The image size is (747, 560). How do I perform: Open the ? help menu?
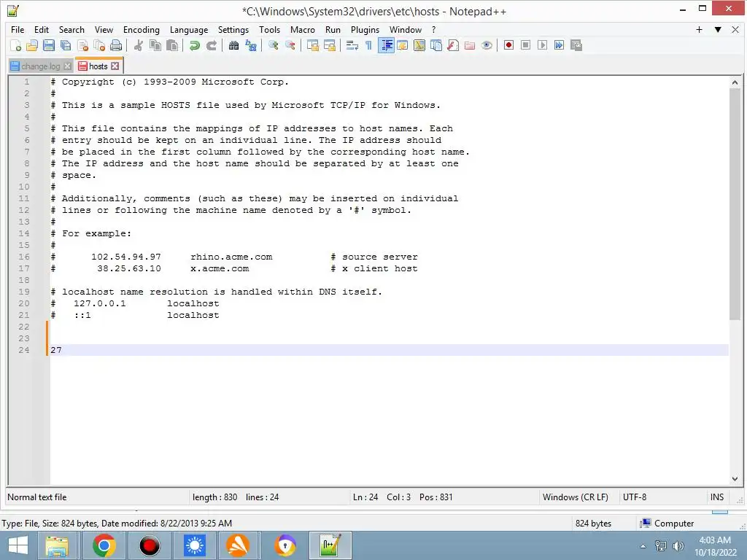(x=433, y=29)
